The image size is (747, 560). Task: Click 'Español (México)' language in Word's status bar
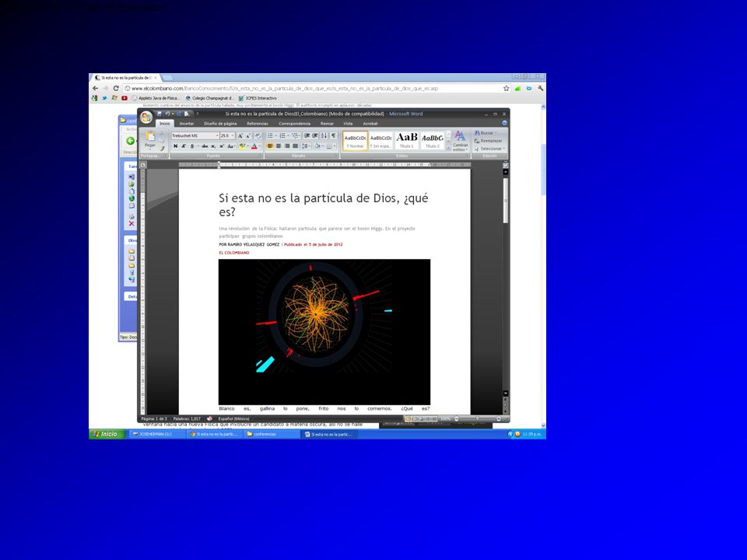point(233,418)
